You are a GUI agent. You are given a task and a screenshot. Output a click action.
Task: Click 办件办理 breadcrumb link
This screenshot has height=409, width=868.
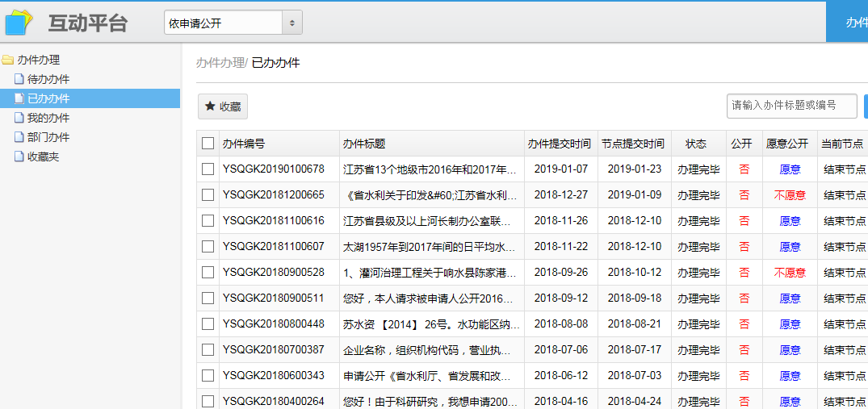click(x=220, y=62)
